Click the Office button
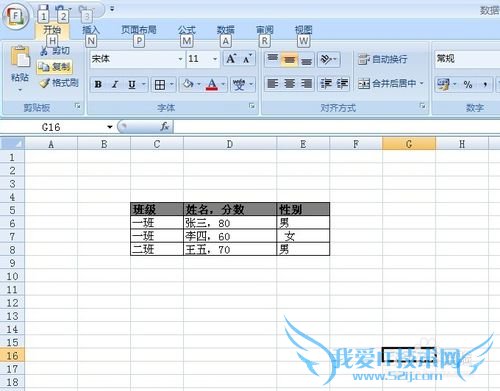This screenshot has width=500, height=391. (15, 16)
